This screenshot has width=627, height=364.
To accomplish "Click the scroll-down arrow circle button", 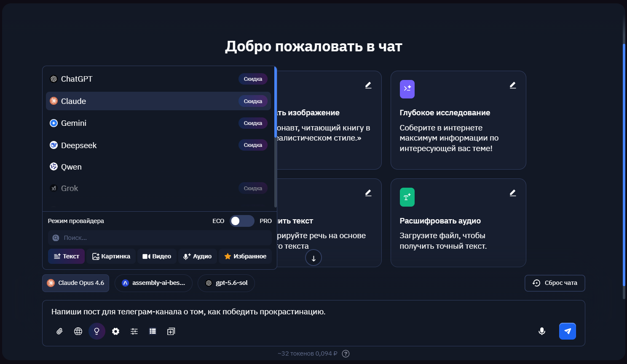I will point(313,258).
